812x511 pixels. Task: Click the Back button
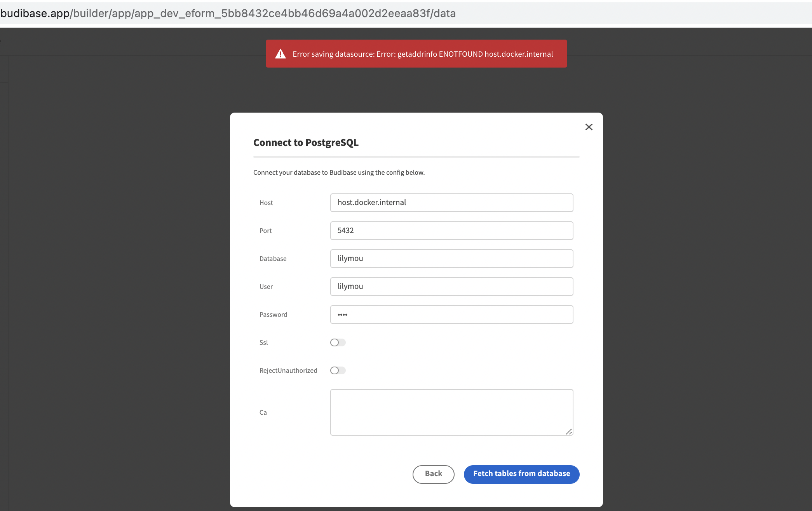click(x=433, y=474)
